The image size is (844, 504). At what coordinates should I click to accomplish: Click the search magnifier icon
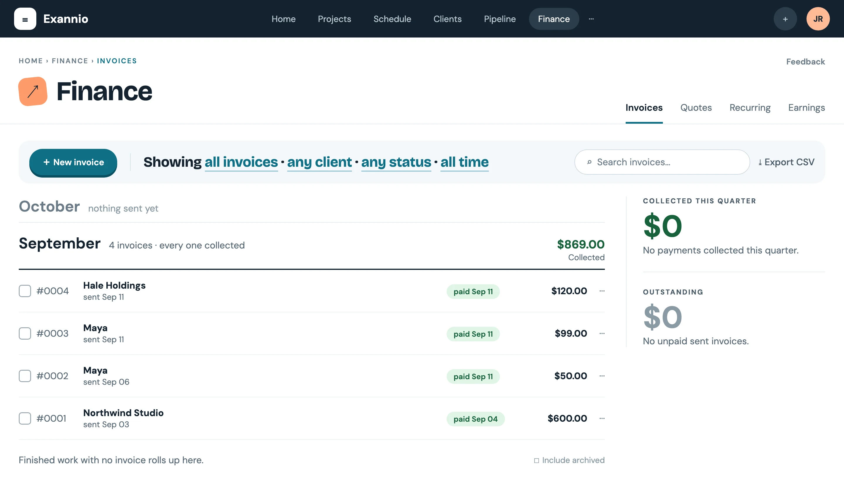tap(589, 162)
